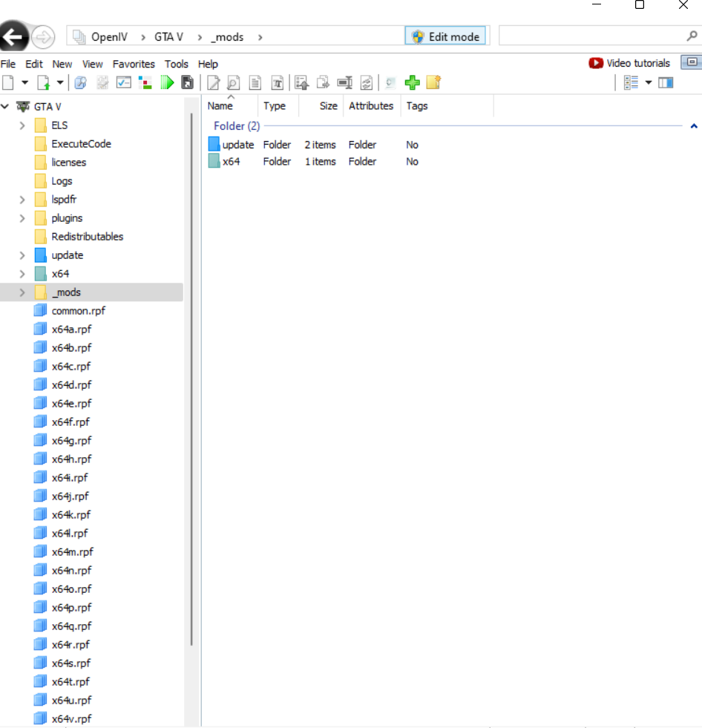Click the Edit mode button

445,36
